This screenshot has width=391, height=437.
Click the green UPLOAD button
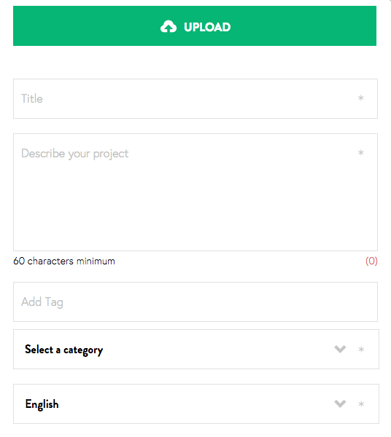(x=195, y=26)
